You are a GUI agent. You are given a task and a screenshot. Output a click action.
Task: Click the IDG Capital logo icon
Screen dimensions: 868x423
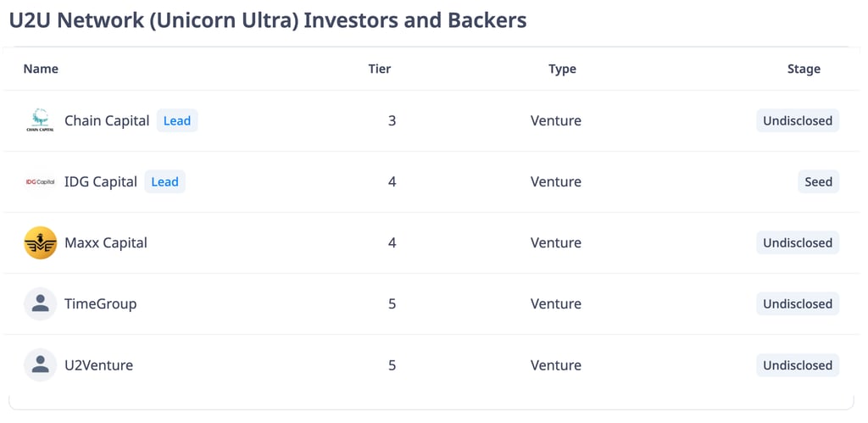(x=41, y=181)
